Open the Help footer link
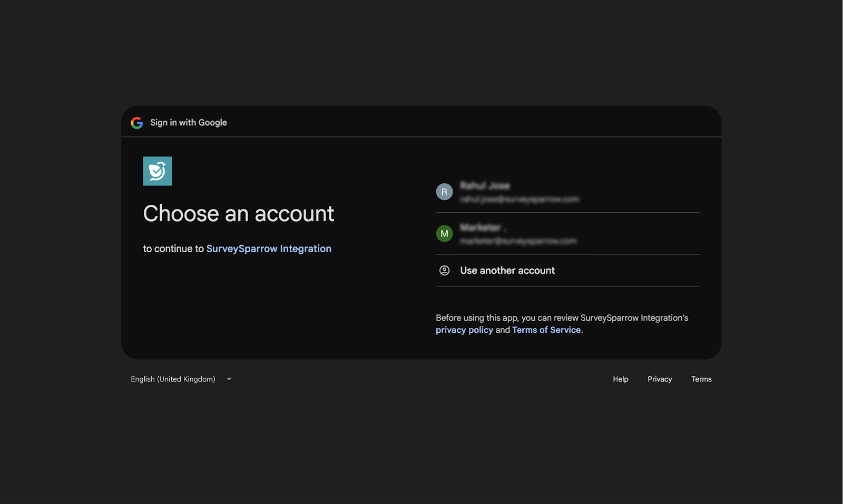 [620, 379]
